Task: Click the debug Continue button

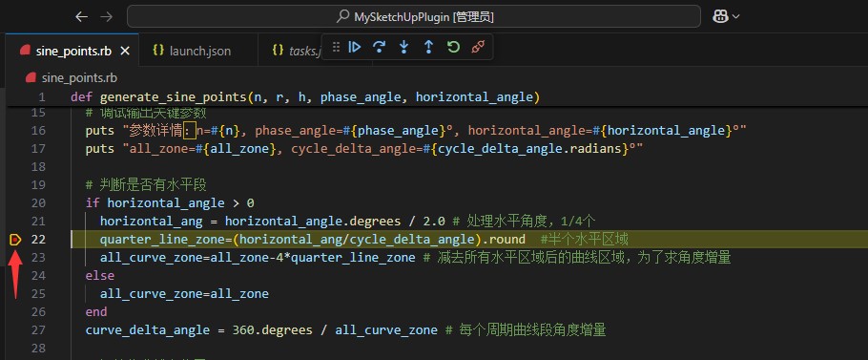Action: [x=354, y=47]
